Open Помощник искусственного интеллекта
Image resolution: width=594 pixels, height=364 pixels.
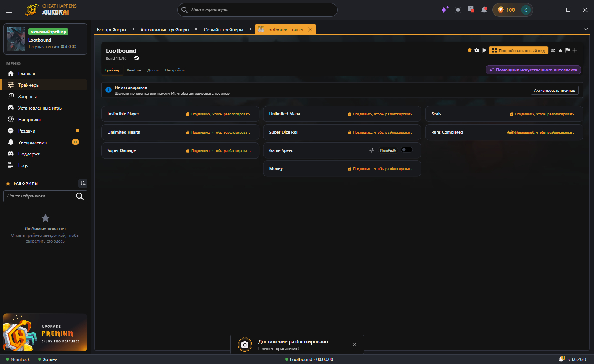[x=533, y=70]
